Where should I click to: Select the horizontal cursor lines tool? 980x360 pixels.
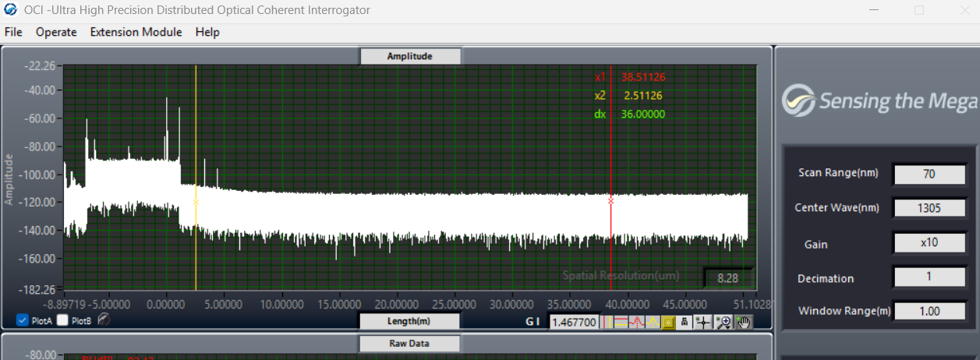point(623,322)
